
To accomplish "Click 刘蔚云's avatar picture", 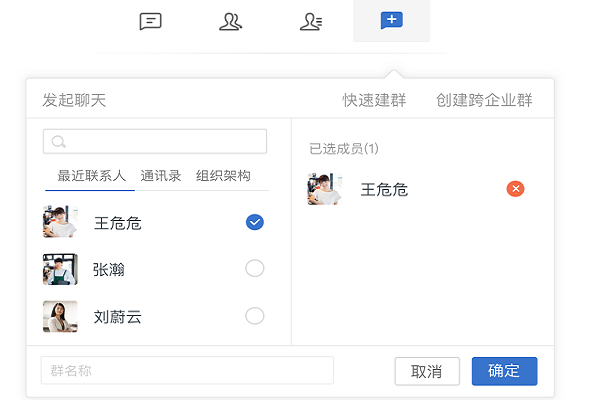I will pyautogui.click(x=60, y=316).
